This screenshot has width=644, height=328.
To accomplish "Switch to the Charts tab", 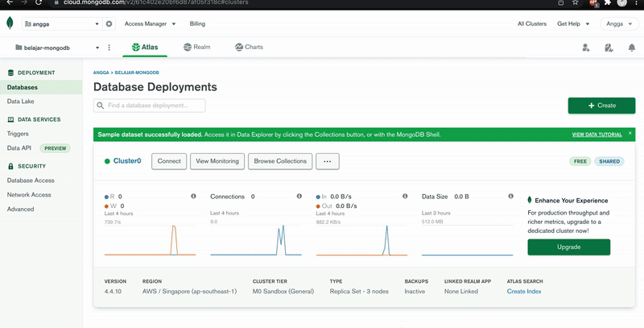I will (x=249, y=48).
